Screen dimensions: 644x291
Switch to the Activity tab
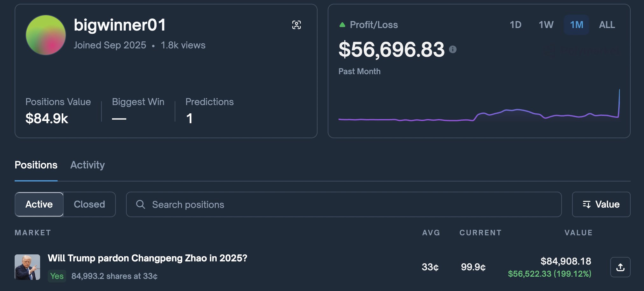pos(87,165)
